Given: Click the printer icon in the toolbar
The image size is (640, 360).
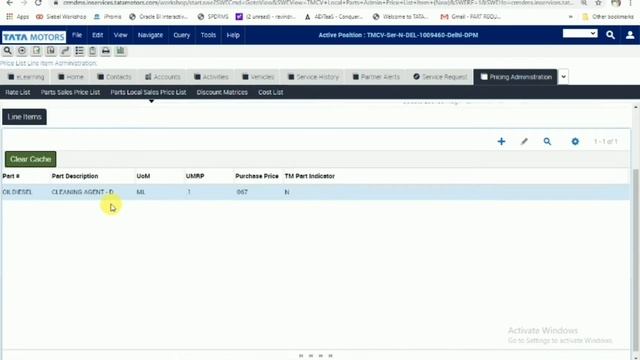Looking at the screenshot, I should coord(106,51).
